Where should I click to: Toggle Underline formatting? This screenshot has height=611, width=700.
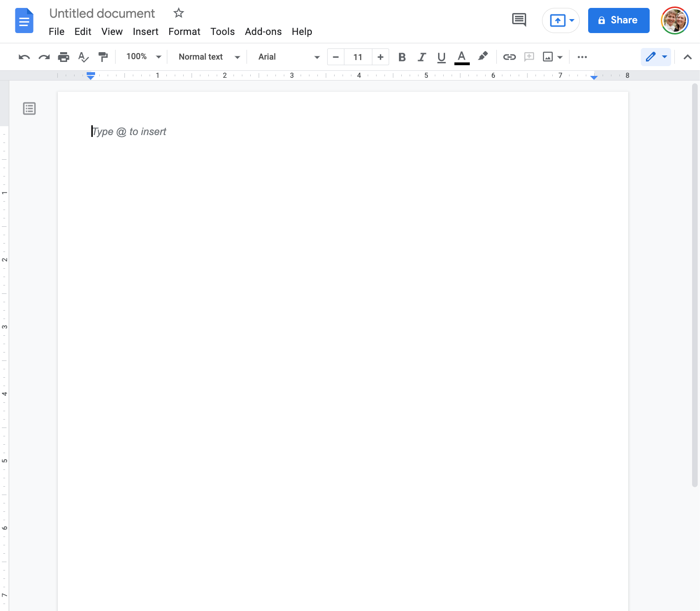point(441,57)
